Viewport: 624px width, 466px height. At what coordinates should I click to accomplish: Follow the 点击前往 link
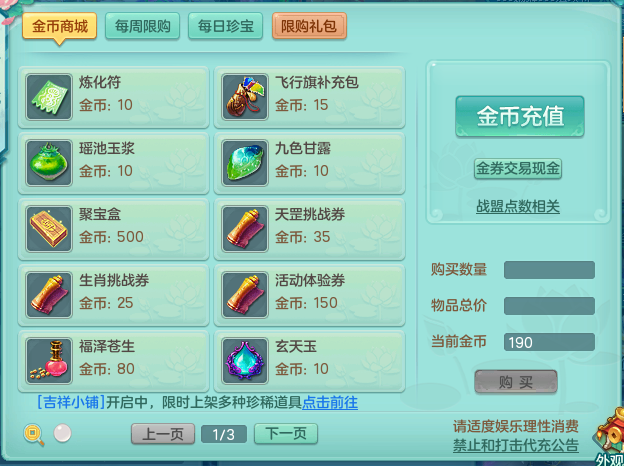coord(330,403)
